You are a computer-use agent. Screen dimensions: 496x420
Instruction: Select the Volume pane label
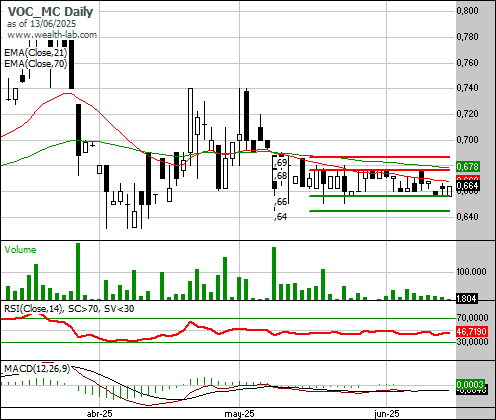(x=20, y=250)
